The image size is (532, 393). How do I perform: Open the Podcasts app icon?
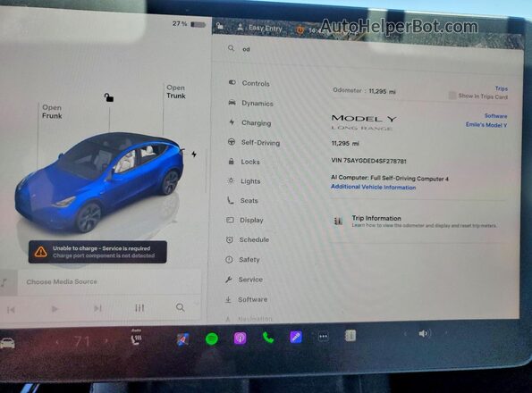point(240,339)
